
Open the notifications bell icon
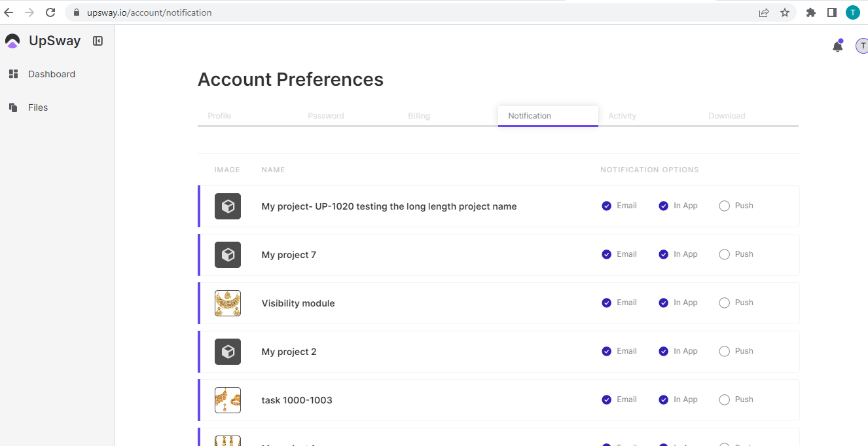point(837,46)
